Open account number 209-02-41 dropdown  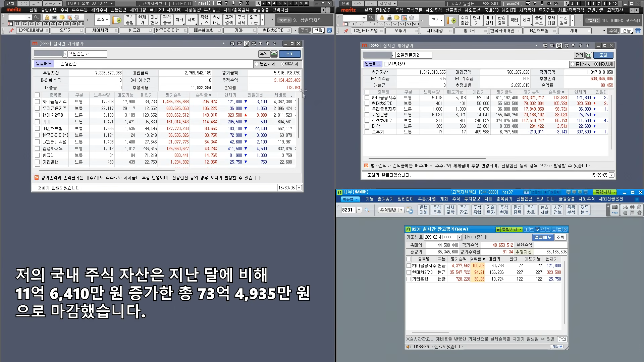pyautogui.click(x=460, y=237)
